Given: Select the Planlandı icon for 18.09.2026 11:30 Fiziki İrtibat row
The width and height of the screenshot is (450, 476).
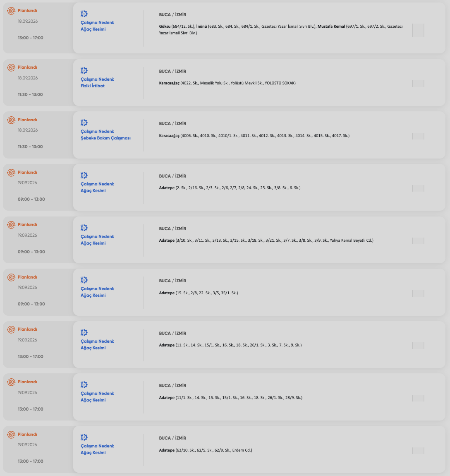Looking at the screenshot, I should click(x=11, y=67).
